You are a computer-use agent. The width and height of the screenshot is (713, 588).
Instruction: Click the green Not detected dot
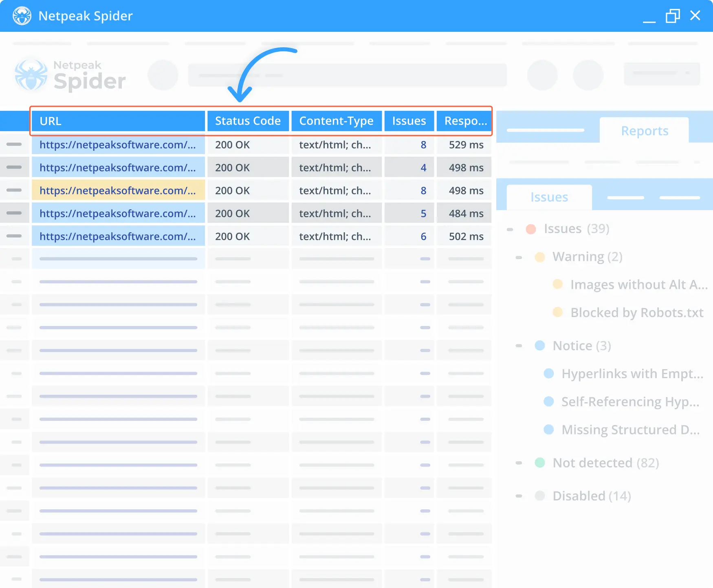click(x=539, y=462)
